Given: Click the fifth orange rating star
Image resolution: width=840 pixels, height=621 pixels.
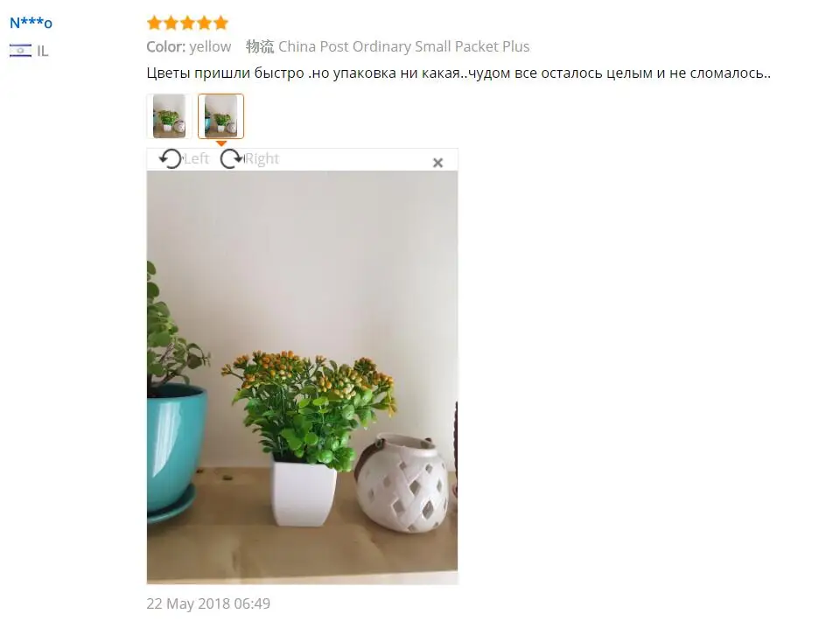Looking at the screenshot, I should pyautogui.click(x=220, y=23).
